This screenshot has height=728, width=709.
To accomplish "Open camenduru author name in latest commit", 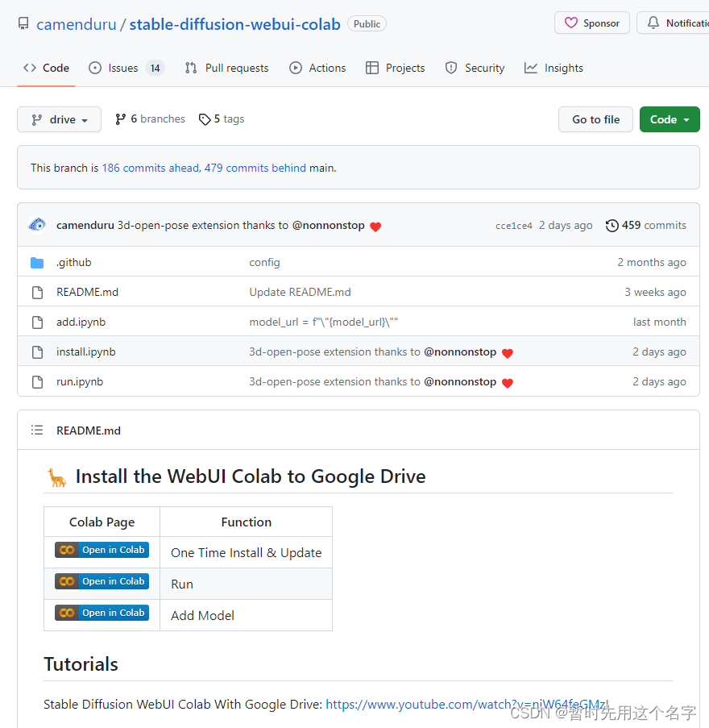I will 85,225.
